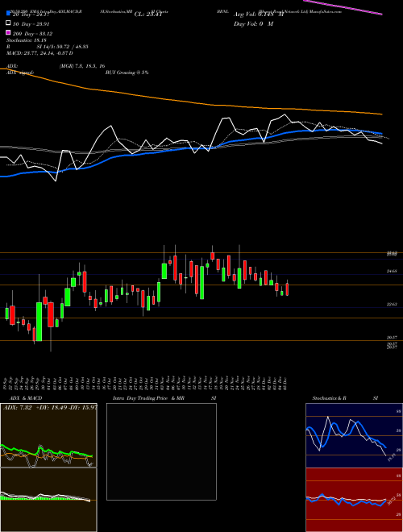Click the 22.62 price axis label

point(392,305)
